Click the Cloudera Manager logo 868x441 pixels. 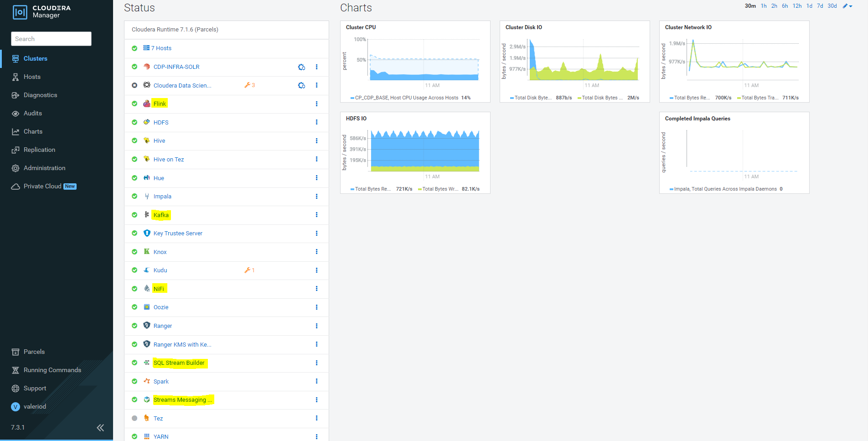pos(41,12)
